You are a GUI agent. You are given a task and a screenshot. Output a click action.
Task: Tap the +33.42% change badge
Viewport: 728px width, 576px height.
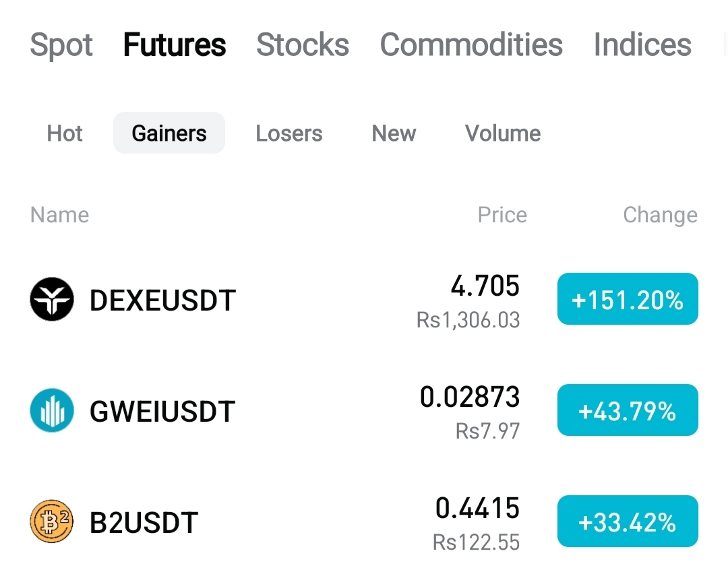(x=628, y=521)
